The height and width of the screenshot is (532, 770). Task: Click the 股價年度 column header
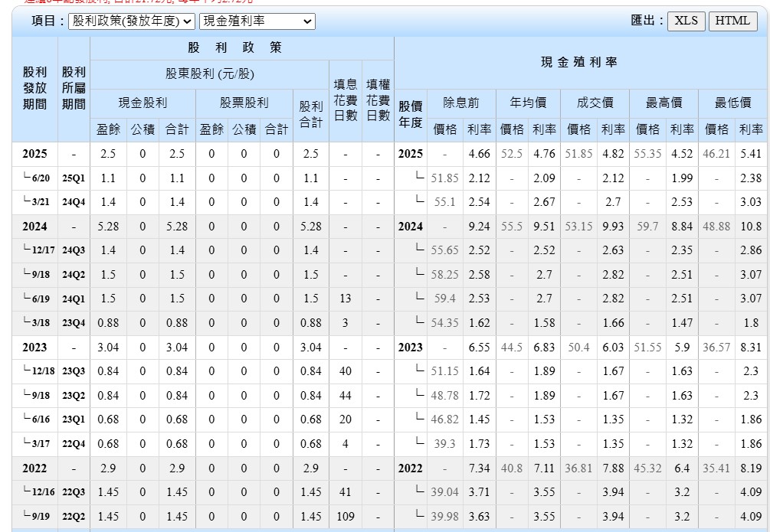[411, 116]
